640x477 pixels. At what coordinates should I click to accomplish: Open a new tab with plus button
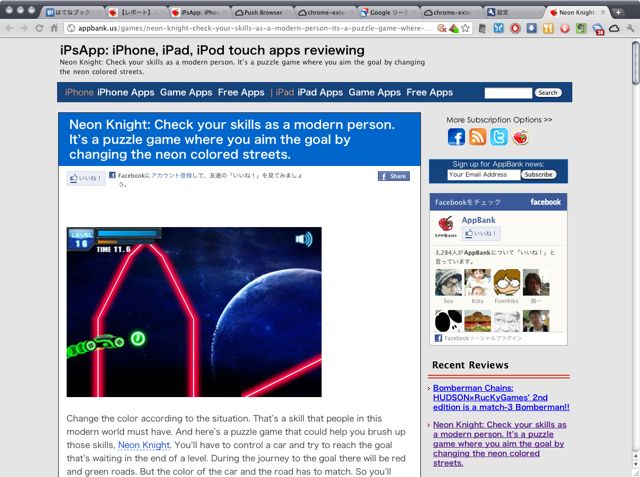pos(618,13)
